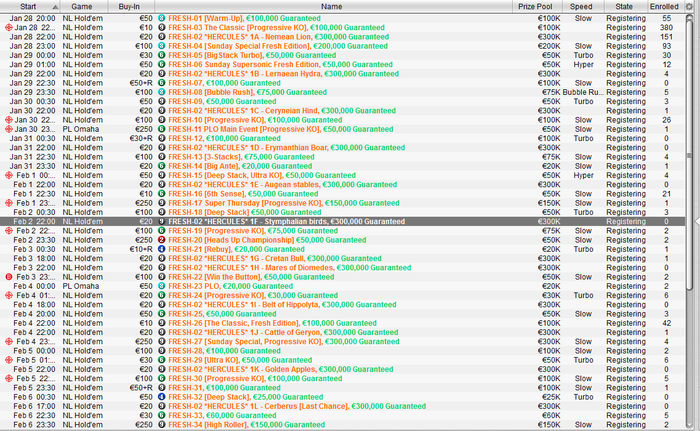Sort list by Game column header
The width and height of the screenshot is (700, 431).
[83, 6]
